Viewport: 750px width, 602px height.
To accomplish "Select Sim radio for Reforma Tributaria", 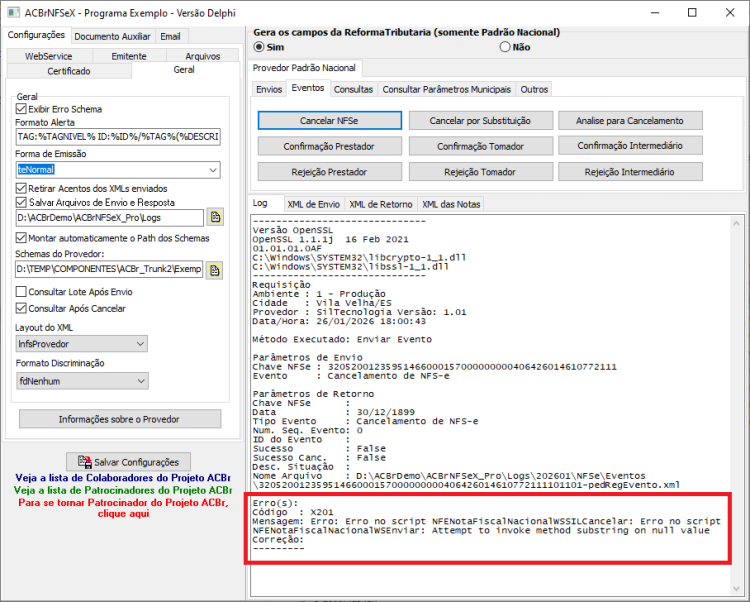I will (259, 47).
